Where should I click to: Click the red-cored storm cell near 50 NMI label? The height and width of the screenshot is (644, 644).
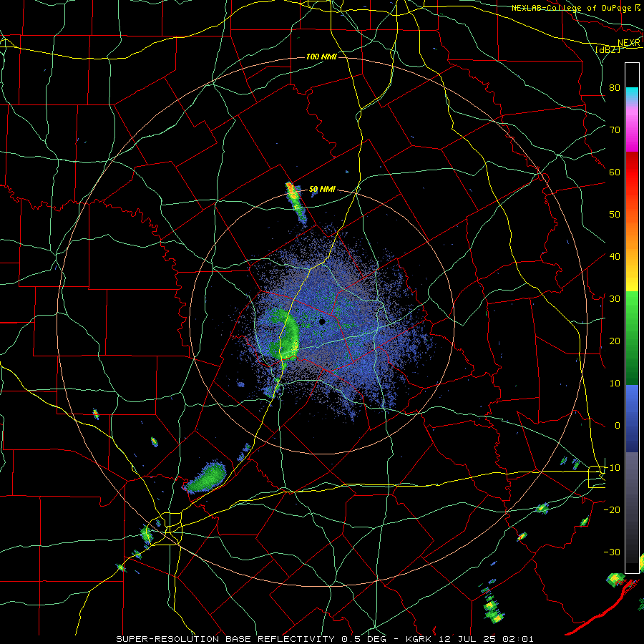(x=296, y=203)
